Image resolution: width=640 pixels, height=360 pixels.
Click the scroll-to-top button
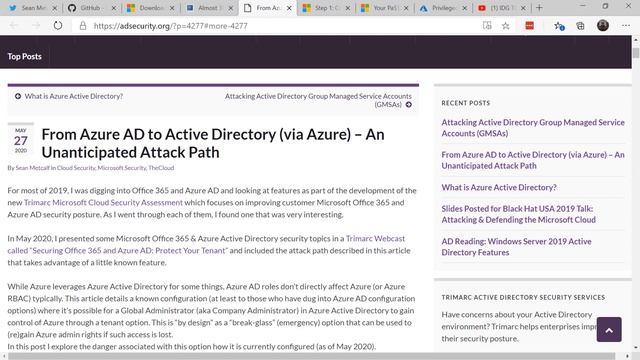pos(609,329)
